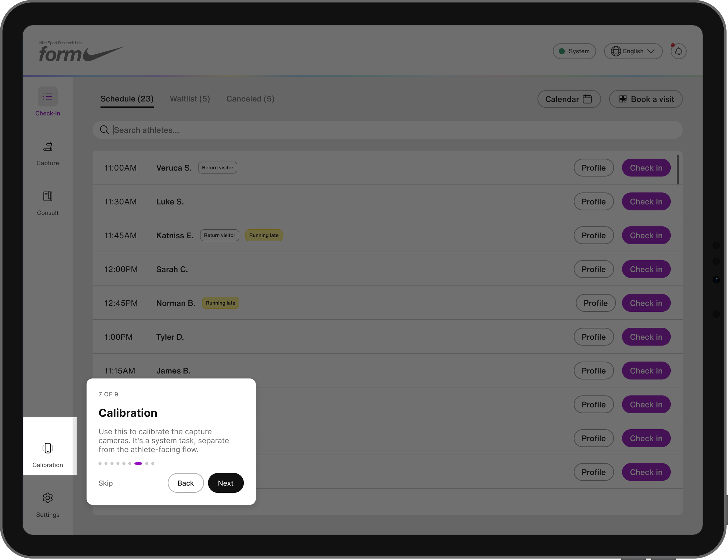728x560 pixels.
Task: Click the Calibration popup heading
Action: point(128,413)
